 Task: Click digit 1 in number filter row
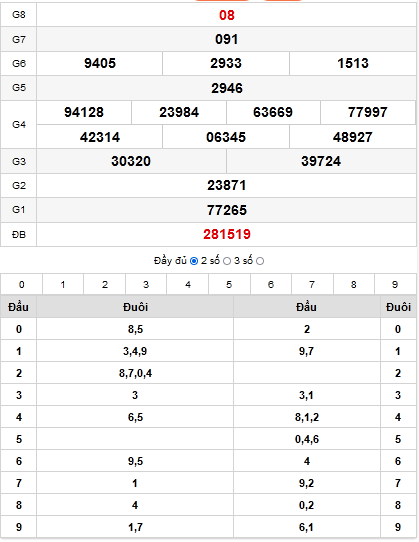63,284
